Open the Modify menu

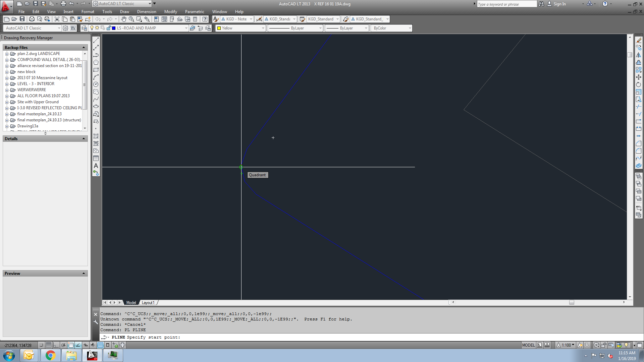[170, 11]
